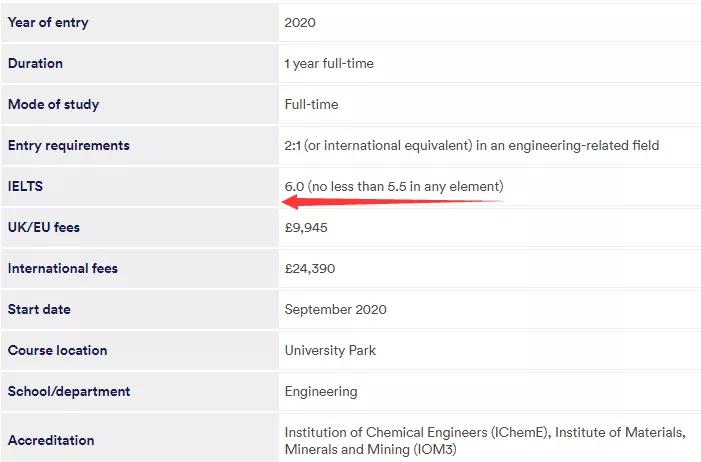
Task: Click the Entry requirements label
Action: pyautogui.click(x=68, y=145)
